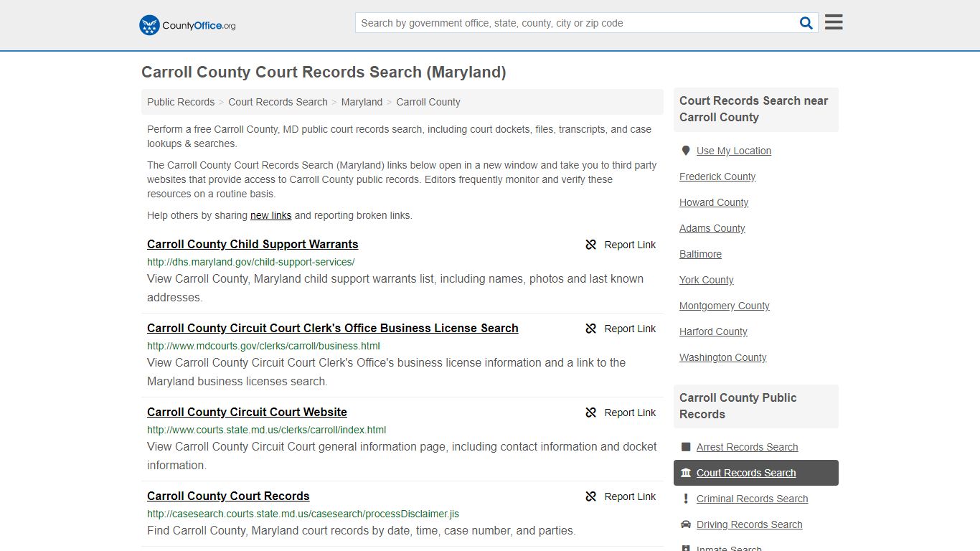Go to York County

coord(707,280)
